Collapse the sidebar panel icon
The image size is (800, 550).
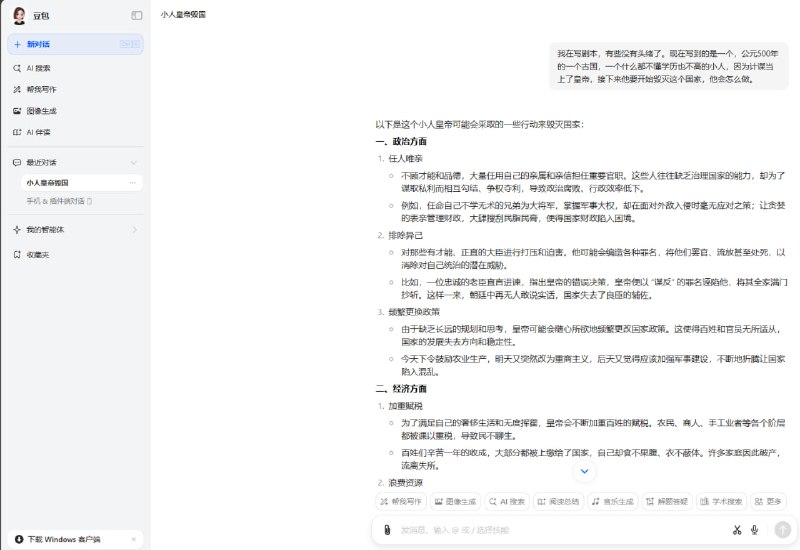[137, 15]
